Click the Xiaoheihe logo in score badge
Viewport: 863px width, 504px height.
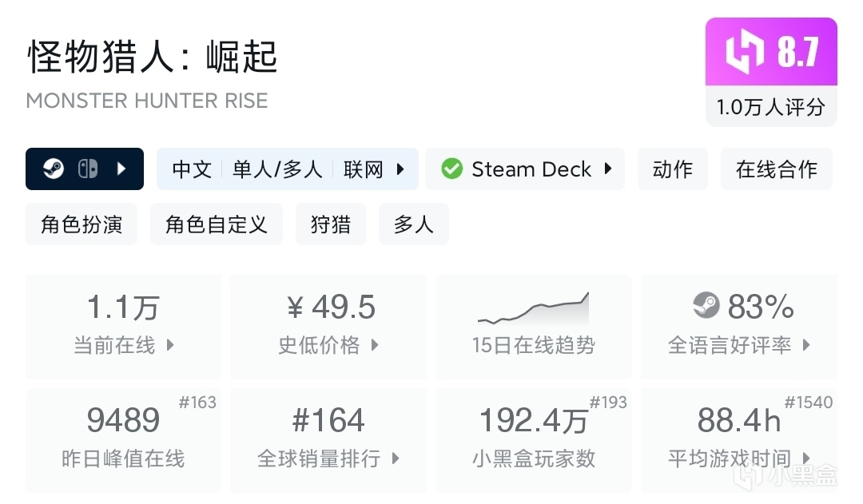click(746, 53)
